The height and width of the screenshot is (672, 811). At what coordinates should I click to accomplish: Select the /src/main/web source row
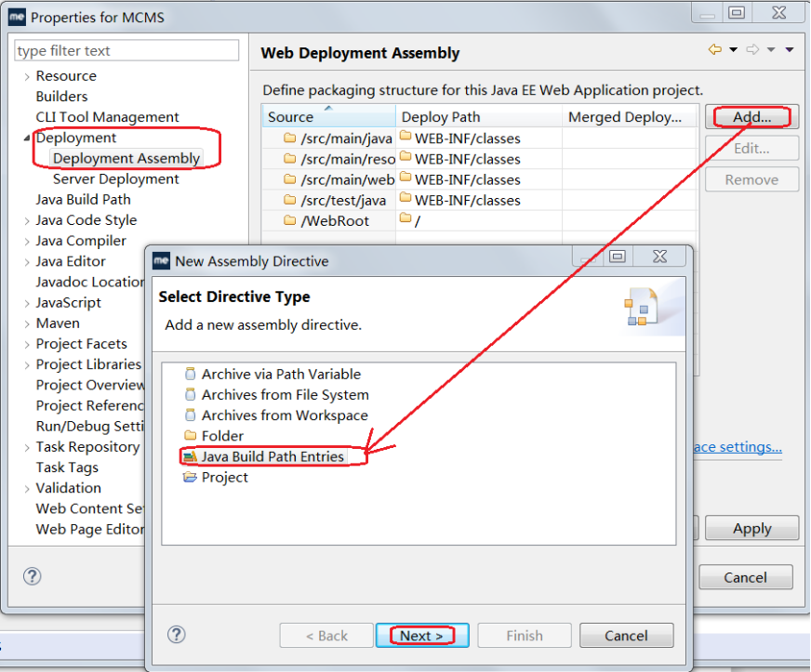[x=329, y=179]
